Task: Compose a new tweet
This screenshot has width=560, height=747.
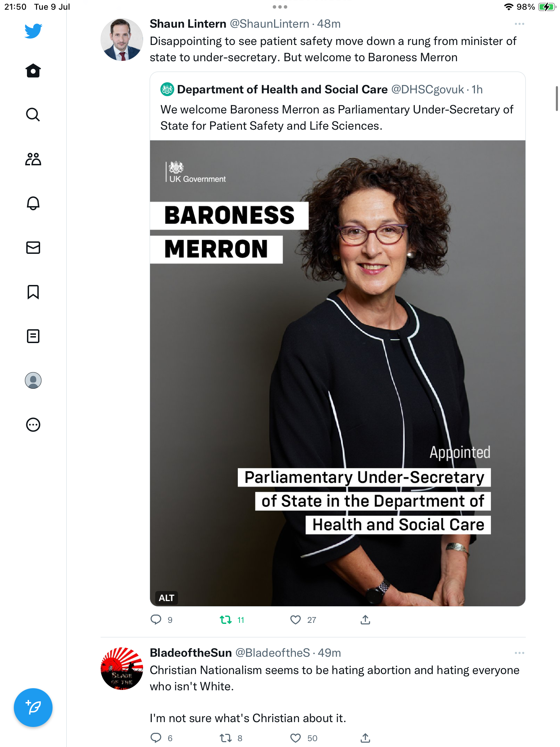Action: click(x=33, y=708)
